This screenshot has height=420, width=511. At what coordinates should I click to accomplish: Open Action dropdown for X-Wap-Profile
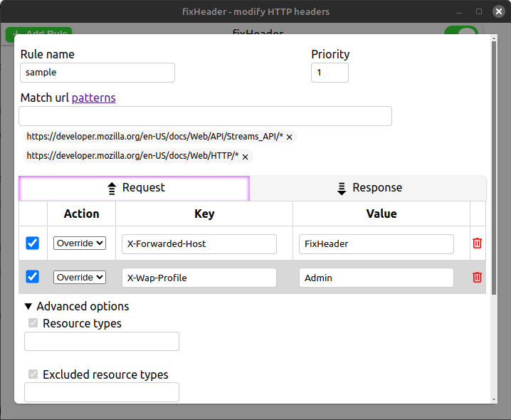tap(80, 278)
